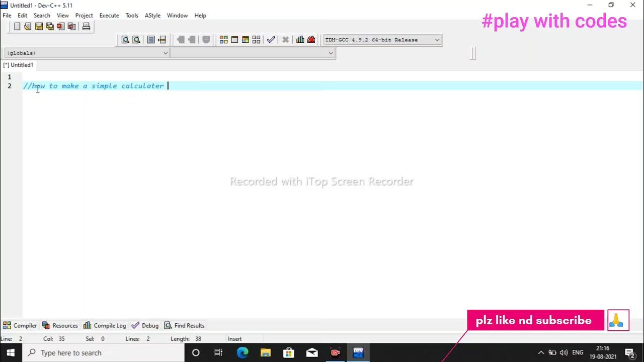Viewport: 644px width, 362px height.
Task: Open the notification center icon
Action: (x=629, y=352)
